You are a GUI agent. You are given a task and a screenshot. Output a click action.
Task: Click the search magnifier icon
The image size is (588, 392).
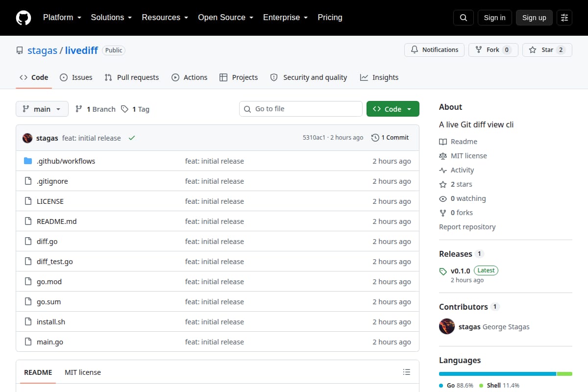464,18
